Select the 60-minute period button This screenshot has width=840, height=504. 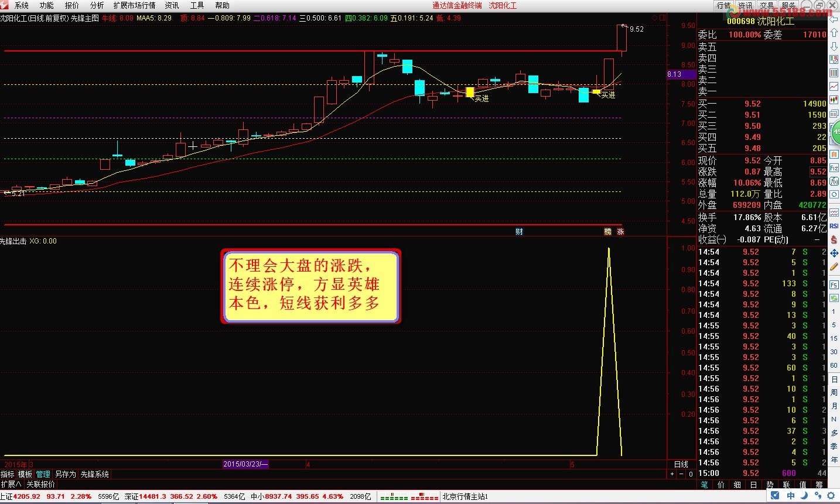tap(834, 365)
